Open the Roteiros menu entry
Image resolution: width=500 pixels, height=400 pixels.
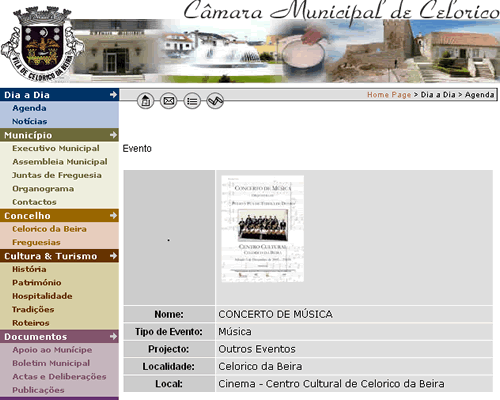coord(31,323)
